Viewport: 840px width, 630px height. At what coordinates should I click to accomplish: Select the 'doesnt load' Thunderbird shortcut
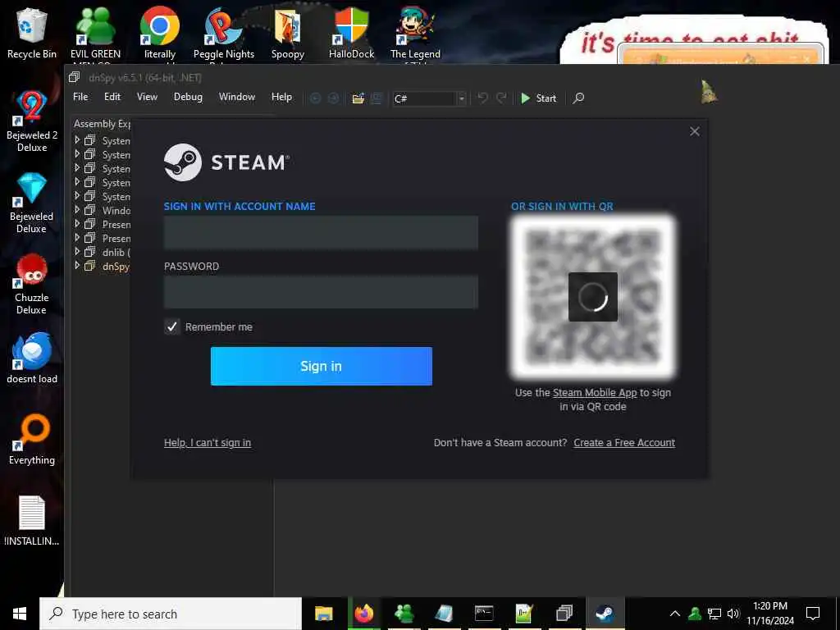32,358
